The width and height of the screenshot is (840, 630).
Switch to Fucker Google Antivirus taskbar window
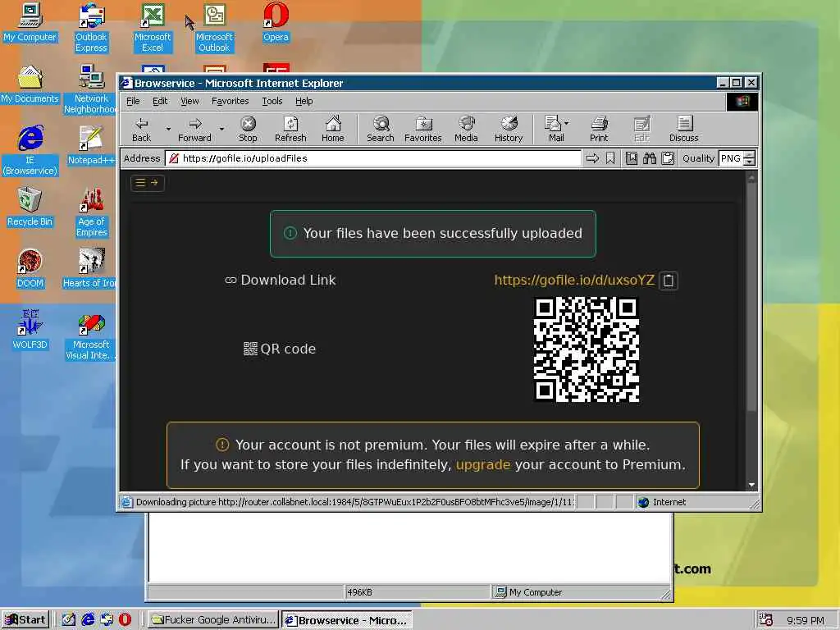pos(213,620)
